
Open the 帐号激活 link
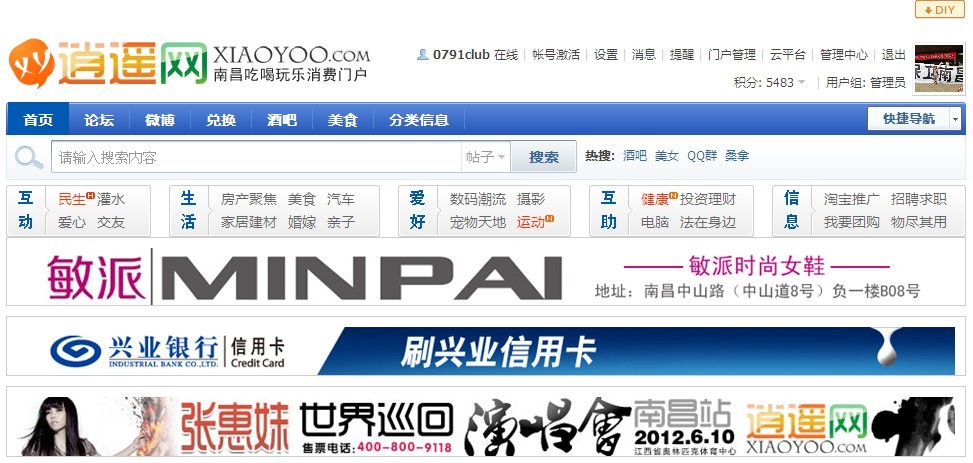tap(556, 55)
